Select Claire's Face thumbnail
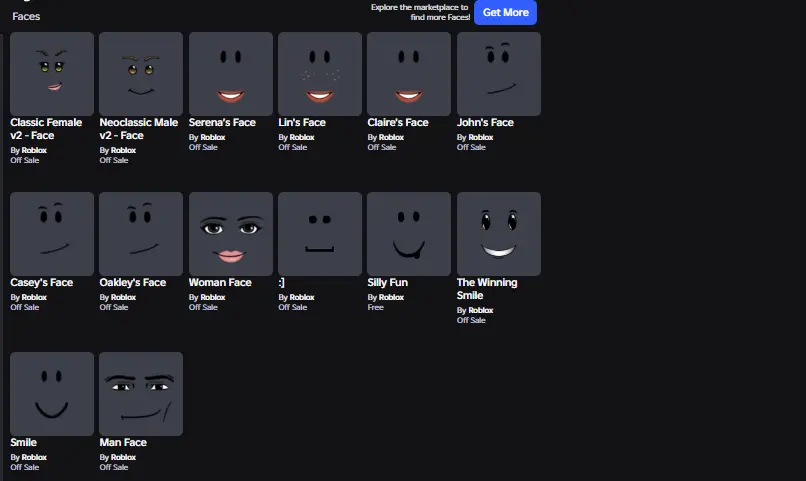Screen dimensions: 806x481 pyautogui.click(x=409, y=74)
